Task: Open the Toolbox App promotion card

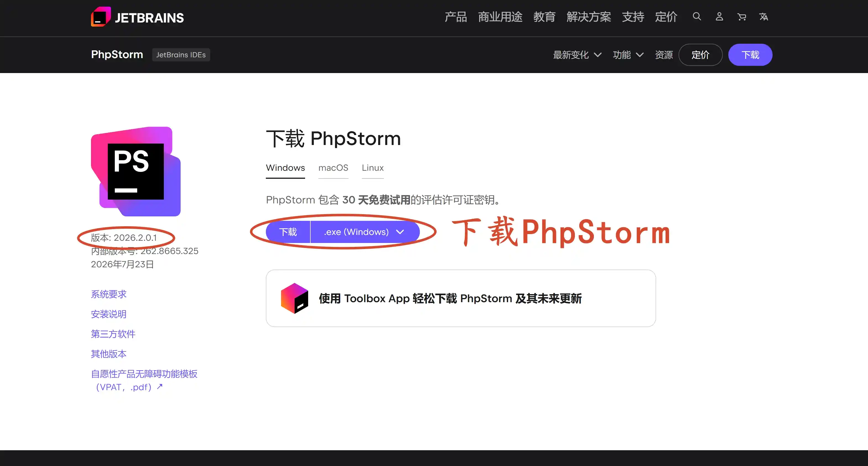Action: [x=461, y=298]
